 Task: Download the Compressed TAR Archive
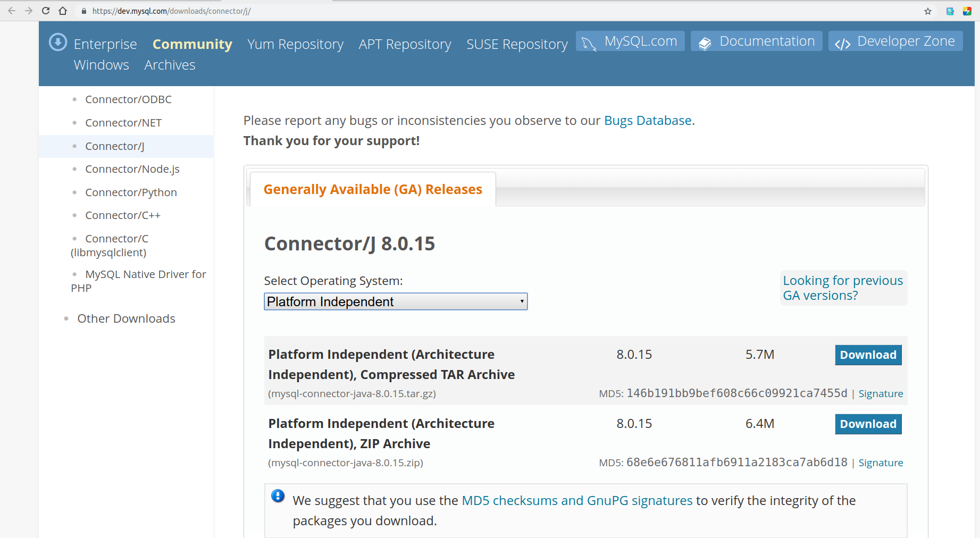868,355
